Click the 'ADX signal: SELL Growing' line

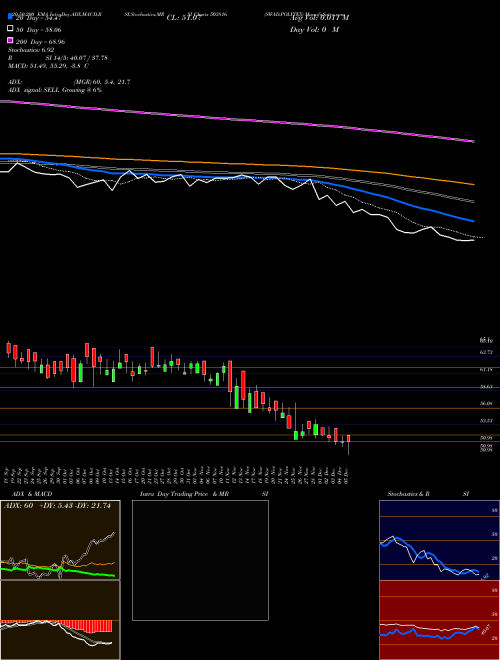pos(55,90)
